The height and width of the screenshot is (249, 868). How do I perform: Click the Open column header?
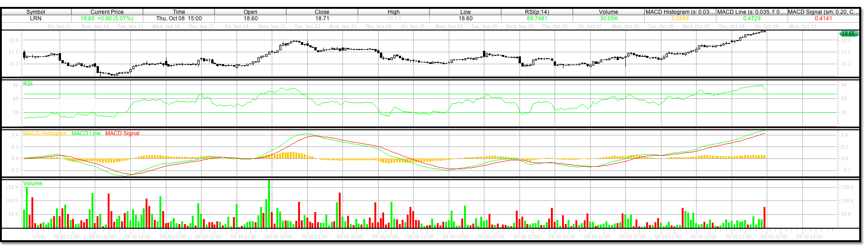(251, 12)
